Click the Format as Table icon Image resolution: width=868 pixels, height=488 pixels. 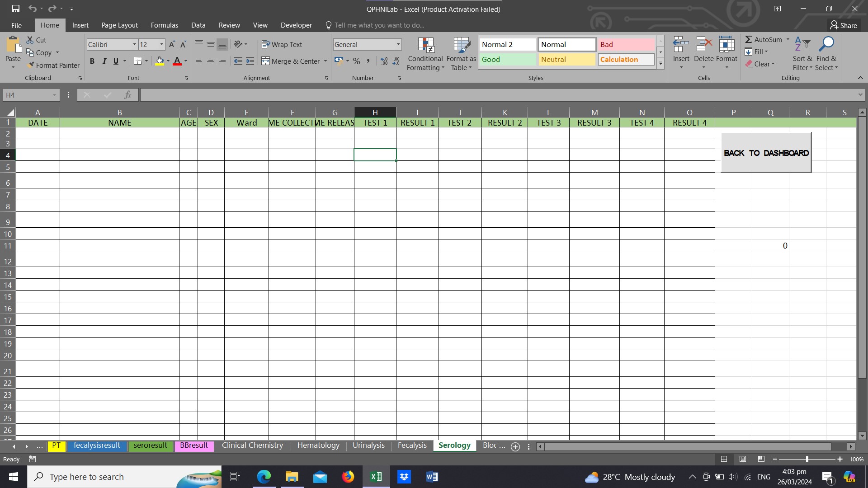tap(461, 45)
